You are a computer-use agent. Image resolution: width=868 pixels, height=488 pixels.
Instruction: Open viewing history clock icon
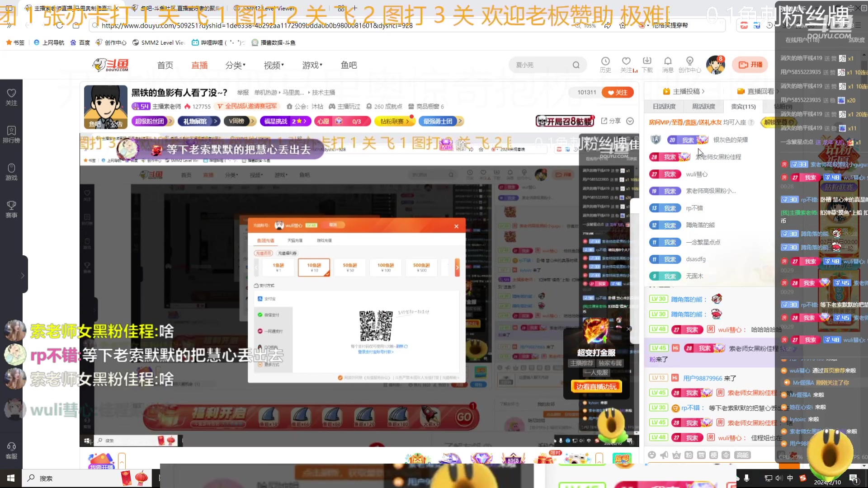(605, 64)
